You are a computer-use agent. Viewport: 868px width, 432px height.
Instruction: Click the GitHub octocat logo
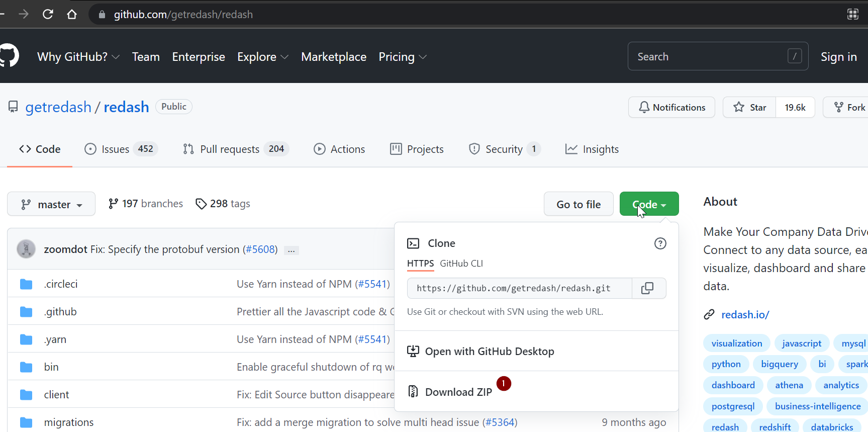[9, 55]
